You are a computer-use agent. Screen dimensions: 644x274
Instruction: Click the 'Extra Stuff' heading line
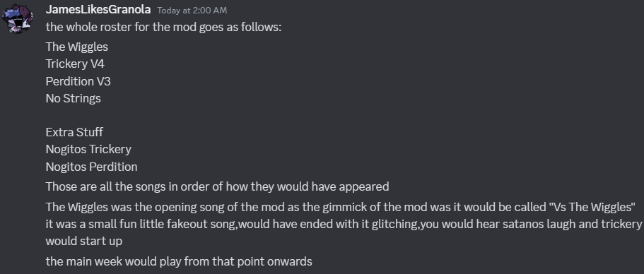pyautogui.click(x=74, y=132)
